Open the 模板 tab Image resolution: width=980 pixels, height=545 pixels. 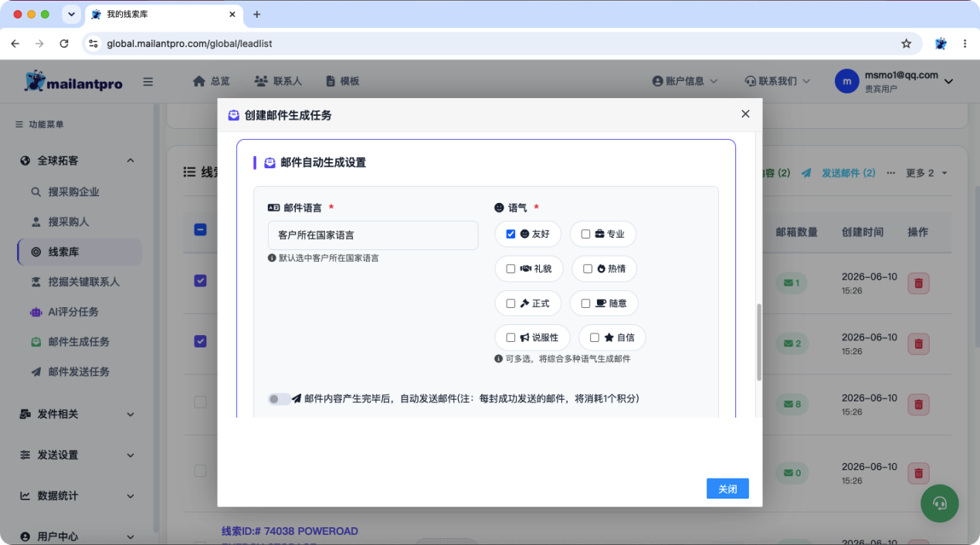[342, 81]
